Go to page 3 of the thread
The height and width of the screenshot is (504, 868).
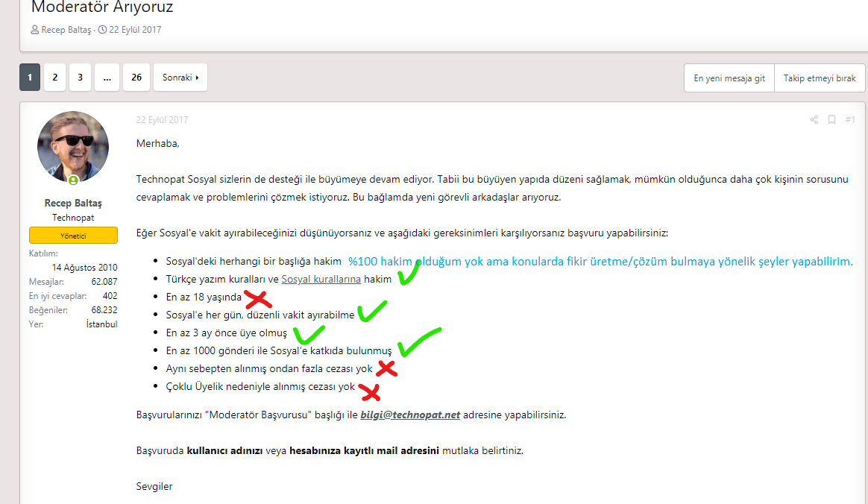tap(81, 78)
